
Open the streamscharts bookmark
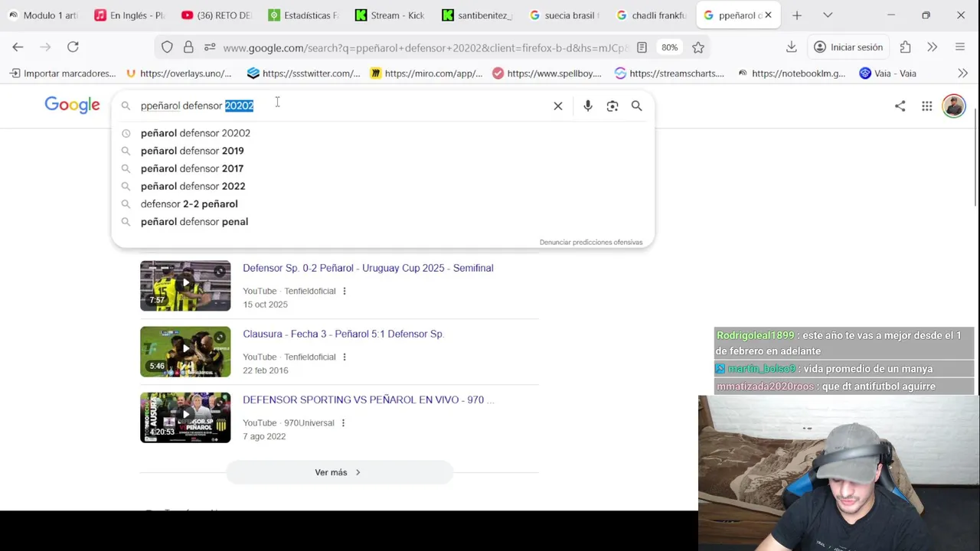(x=670, y=73)
